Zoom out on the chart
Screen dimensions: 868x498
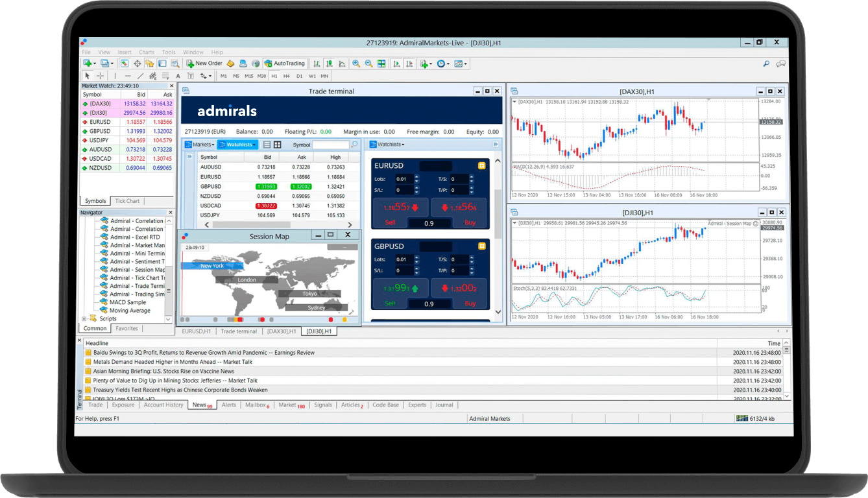[x=368, y=64]
